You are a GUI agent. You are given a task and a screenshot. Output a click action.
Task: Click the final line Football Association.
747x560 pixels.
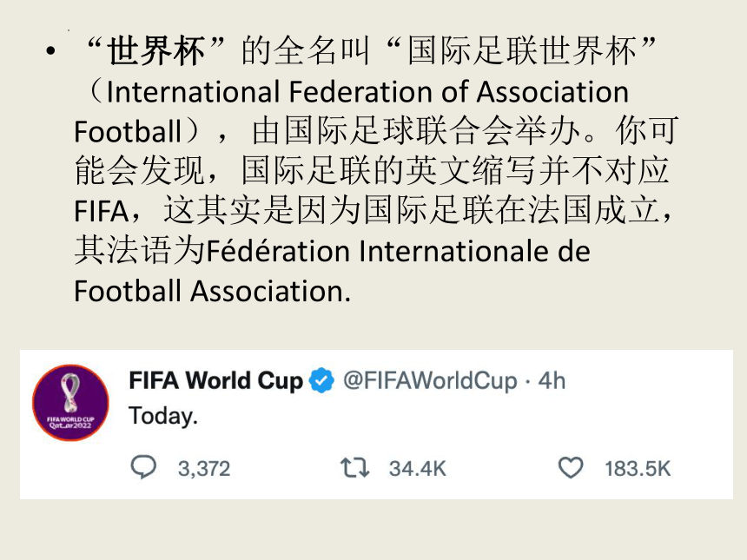coord(213,291)
